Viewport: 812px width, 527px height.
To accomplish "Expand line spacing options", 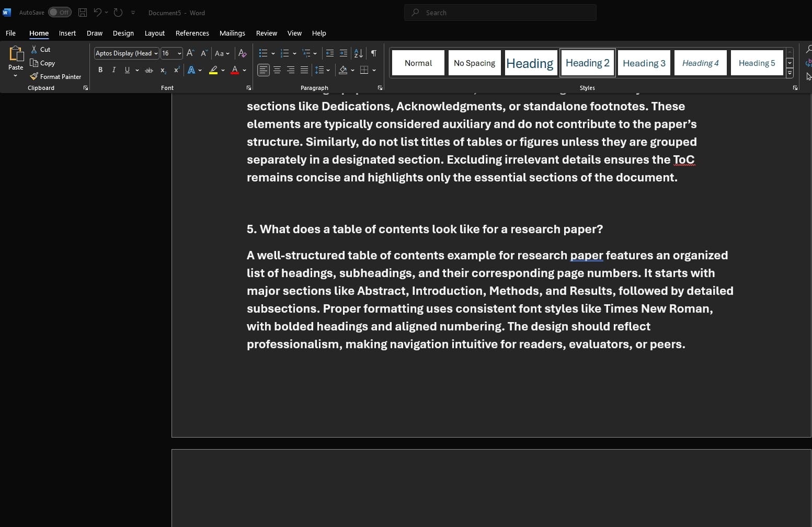I will pos(322,70).
